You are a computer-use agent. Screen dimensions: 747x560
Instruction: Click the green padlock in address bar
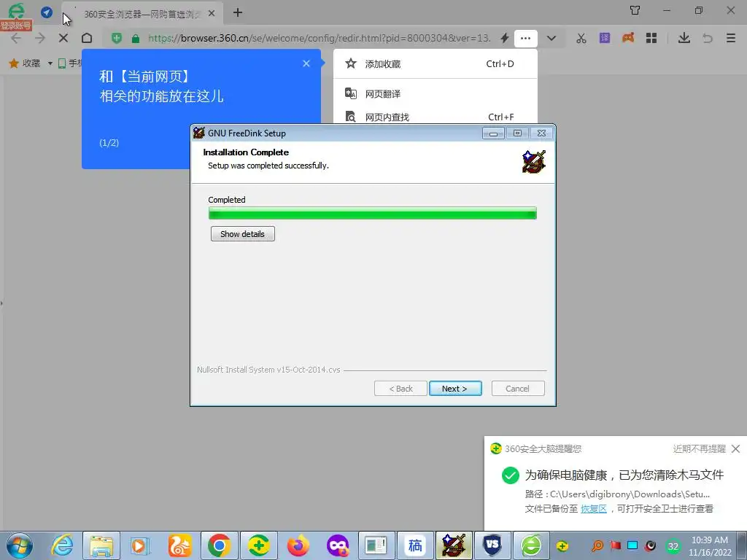[x=136, y=38]
